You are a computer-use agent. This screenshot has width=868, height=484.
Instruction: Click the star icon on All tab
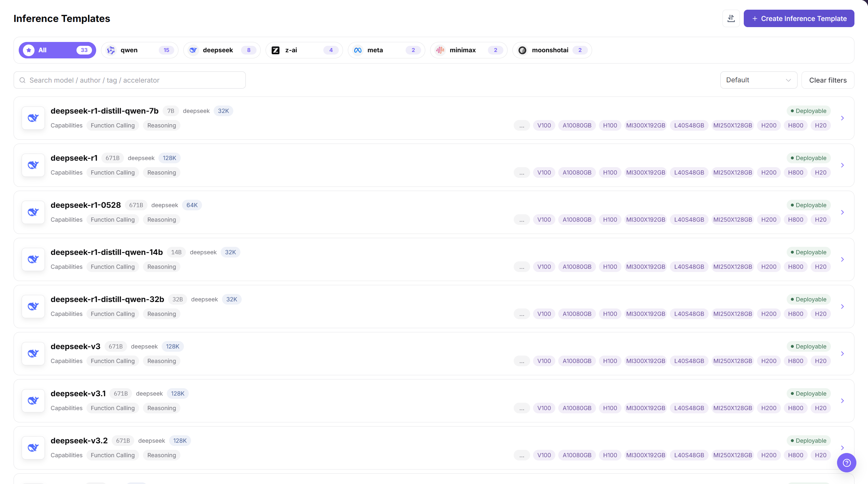[29, 50]
